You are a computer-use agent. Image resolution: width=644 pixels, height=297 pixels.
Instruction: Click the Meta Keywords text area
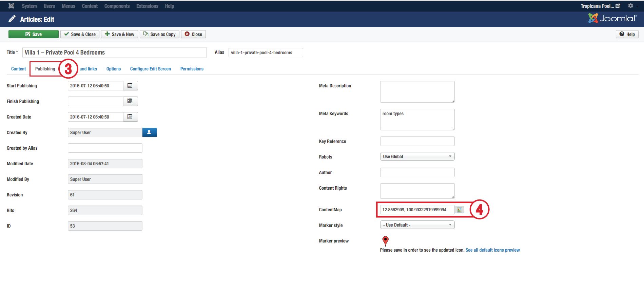[x=417, y=120]
